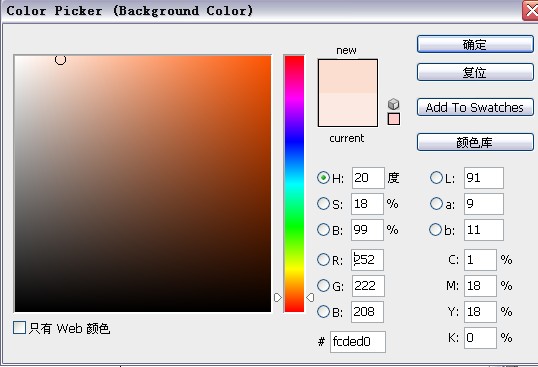Click the Y yellow percentage field
Screen dimensions: 538x367
(480, 312)
